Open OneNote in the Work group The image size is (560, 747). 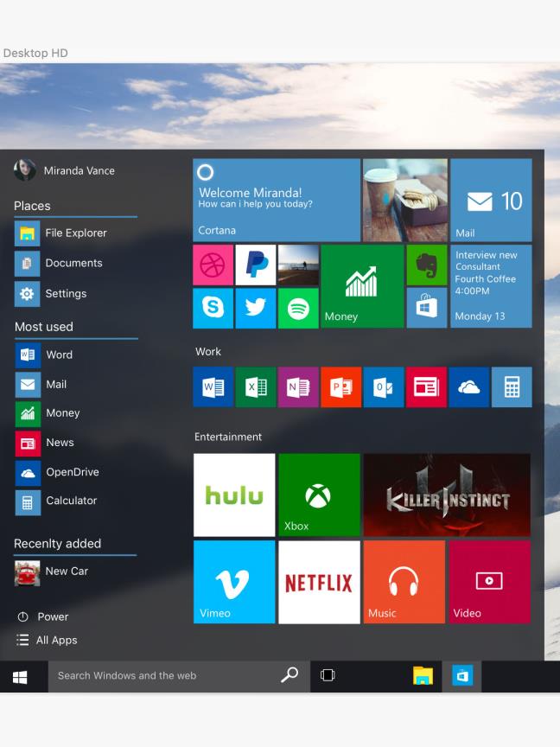[x=298, y=386]
